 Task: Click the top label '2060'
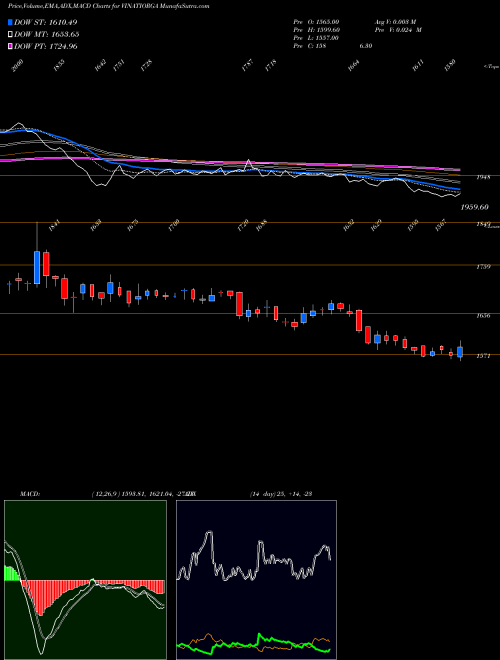point(17,66)
